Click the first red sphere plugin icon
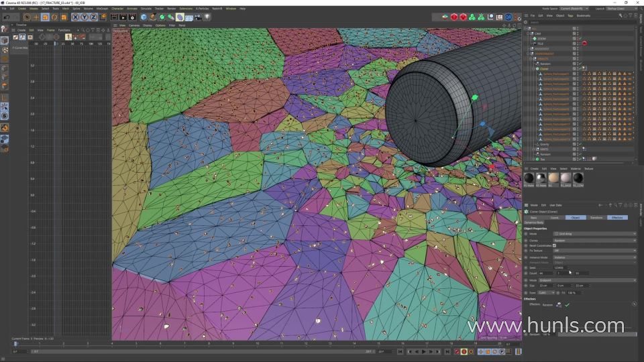The image size is (644, 362). coord(454,17)
